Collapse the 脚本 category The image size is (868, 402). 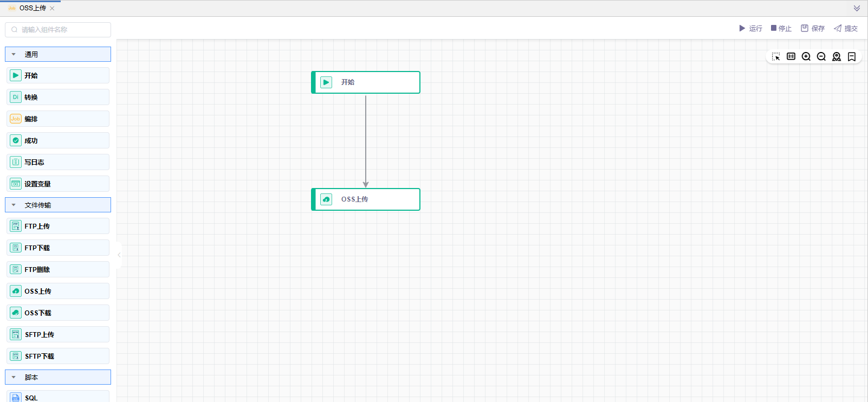pos(14,378)
